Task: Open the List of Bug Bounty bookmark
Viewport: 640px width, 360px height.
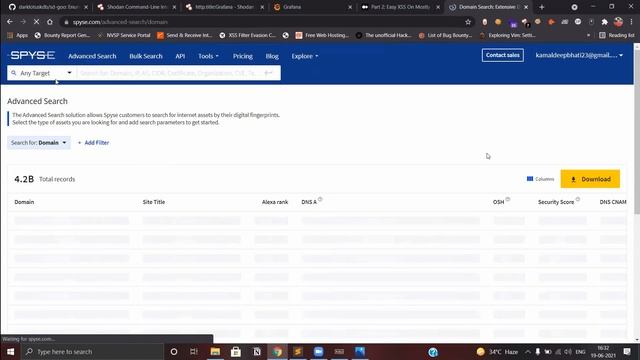Action: click(445, 36)
